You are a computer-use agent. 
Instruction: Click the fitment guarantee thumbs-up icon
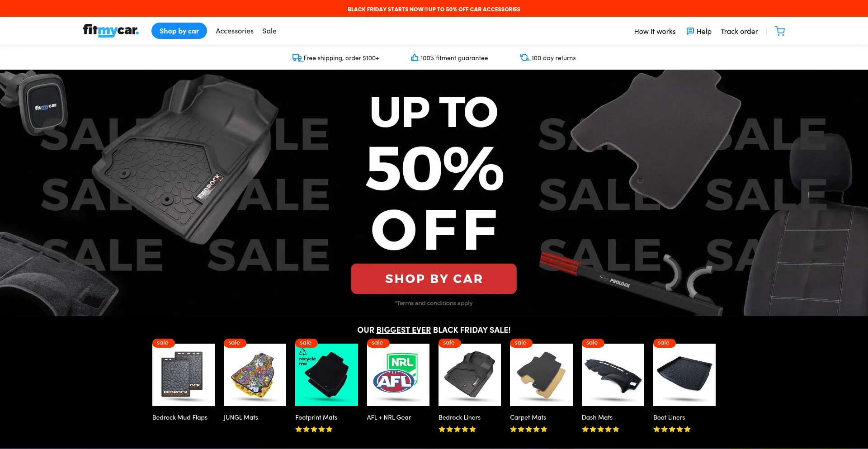tap(415, 57)
